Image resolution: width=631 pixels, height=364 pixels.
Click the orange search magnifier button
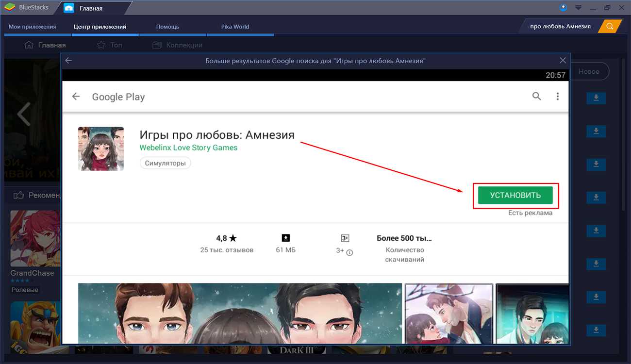[610, 26]
